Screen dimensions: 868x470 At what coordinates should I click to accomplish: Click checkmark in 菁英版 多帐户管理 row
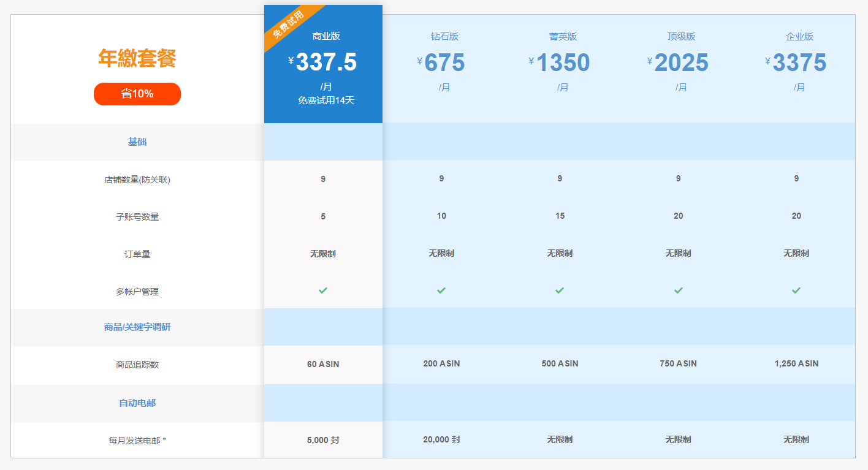(x=560, y=290)
